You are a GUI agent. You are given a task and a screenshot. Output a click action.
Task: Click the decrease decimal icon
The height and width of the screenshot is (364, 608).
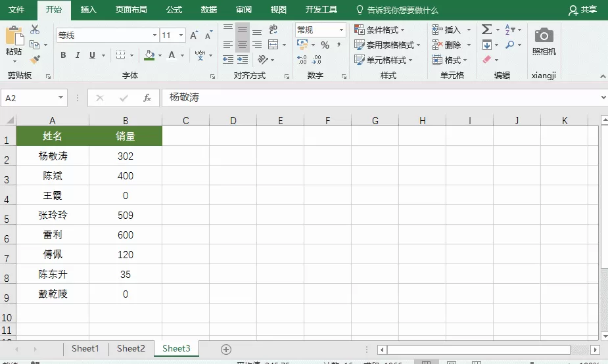point(317,59)
